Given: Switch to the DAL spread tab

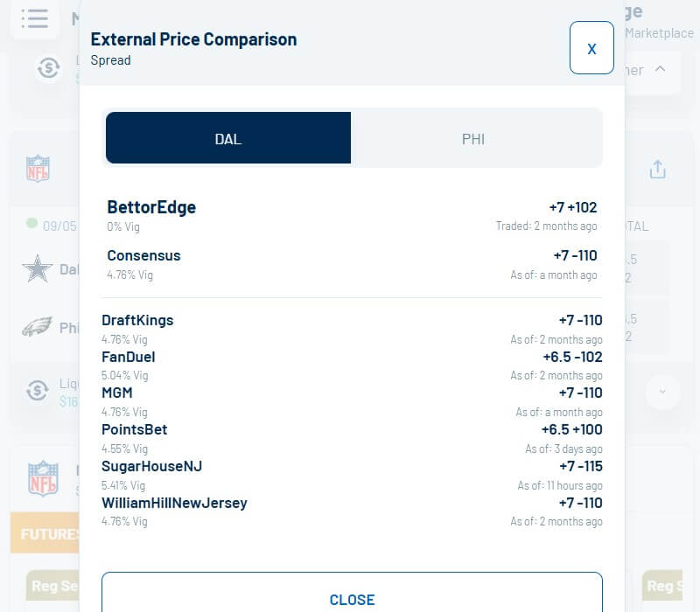Looking at the screenshot, I should click(x=228, y=138).
